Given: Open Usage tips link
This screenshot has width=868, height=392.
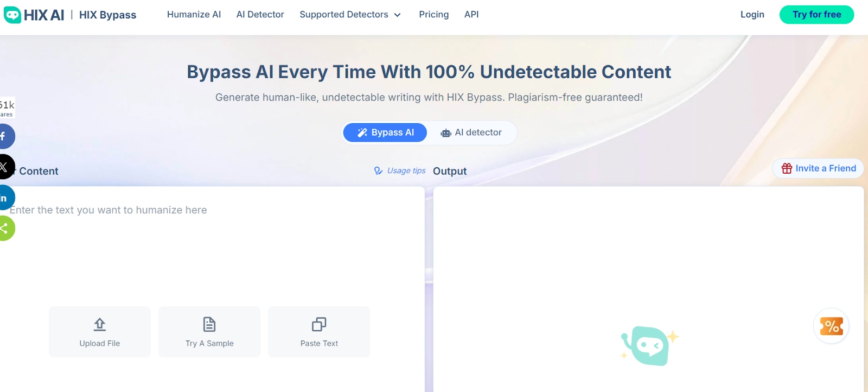Looking at the screenshot, I should [400, 170].
